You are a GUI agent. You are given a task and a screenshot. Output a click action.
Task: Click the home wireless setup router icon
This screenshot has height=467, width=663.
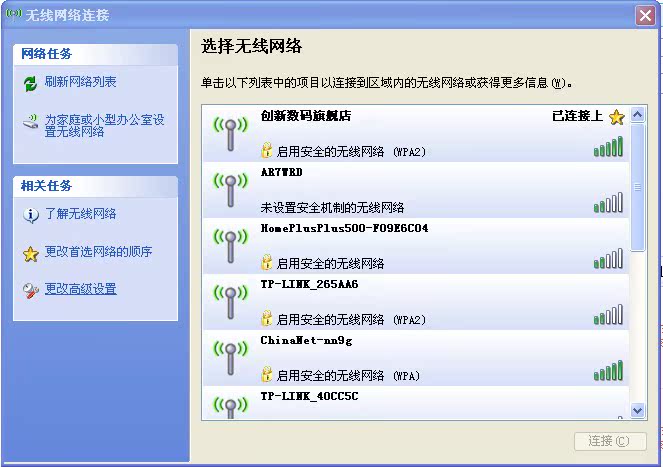coord(30,122)
